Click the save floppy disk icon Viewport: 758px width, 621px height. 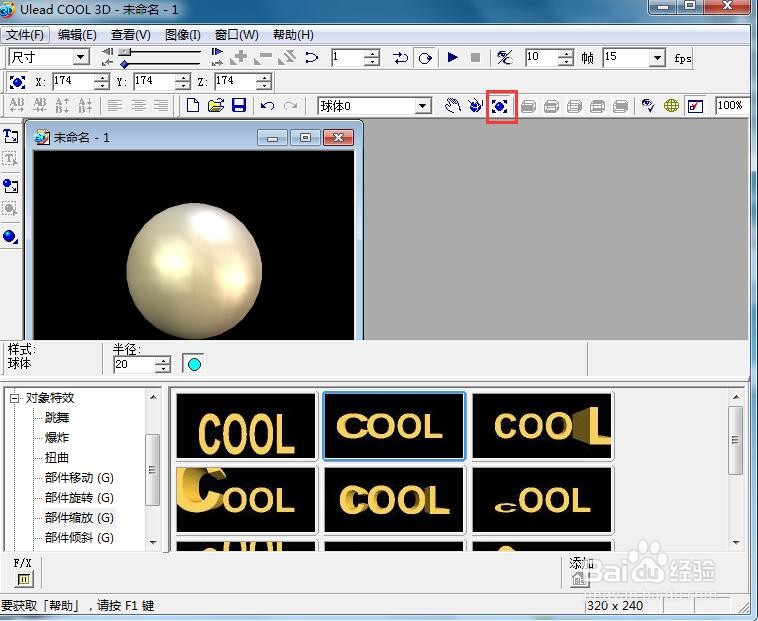click(x=239, y=105)
